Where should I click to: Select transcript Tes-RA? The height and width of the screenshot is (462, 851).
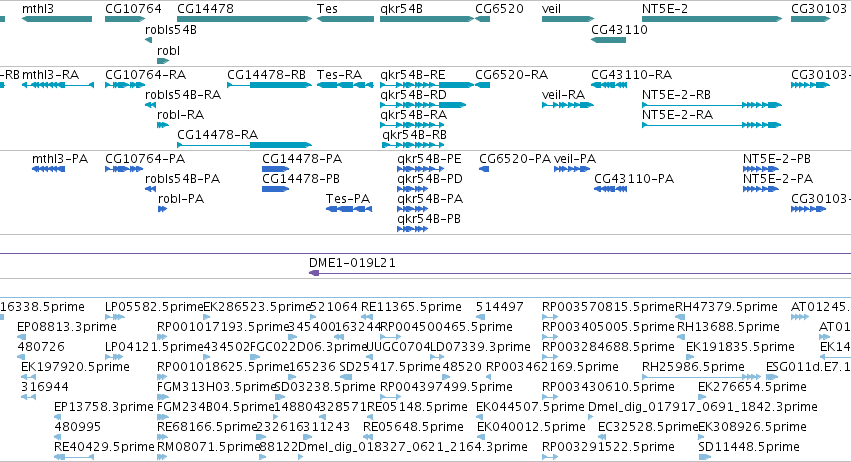click(345, 85)
